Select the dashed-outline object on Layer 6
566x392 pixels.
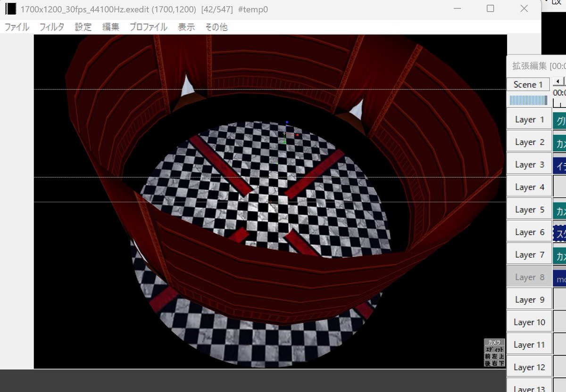pos(559,232)
